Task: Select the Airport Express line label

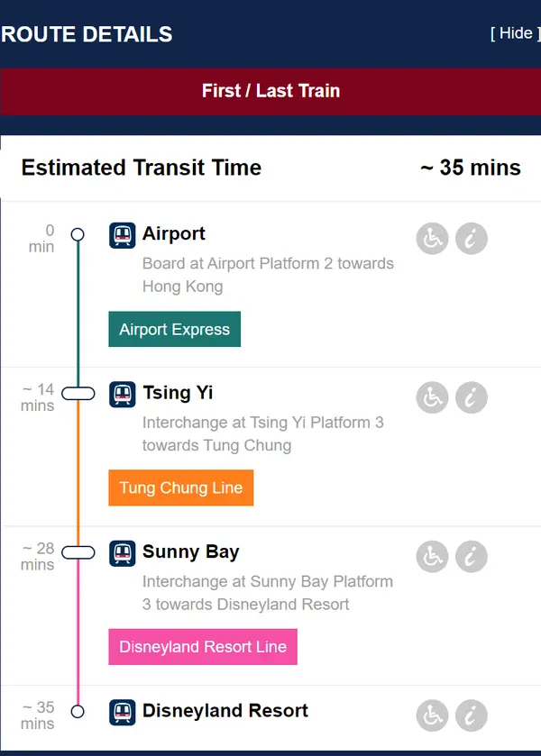Action: [175, 329]
